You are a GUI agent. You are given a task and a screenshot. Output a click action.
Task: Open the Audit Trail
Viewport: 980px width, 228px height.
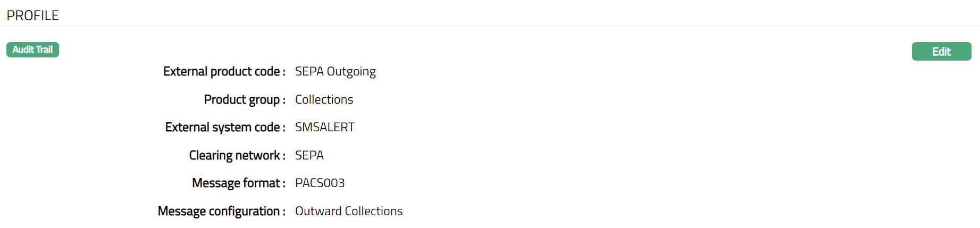point(32,50)
